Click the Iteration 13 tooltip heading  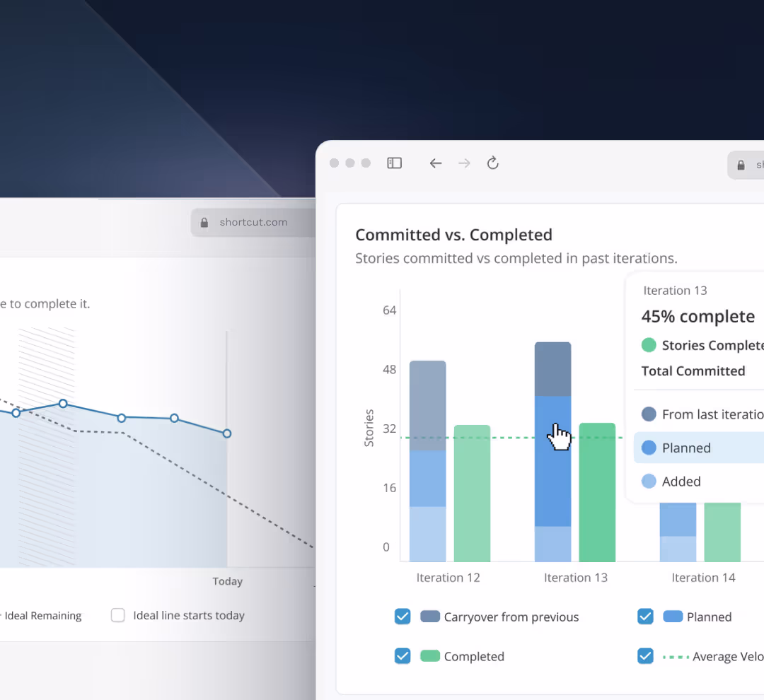[x=675, y=291]
